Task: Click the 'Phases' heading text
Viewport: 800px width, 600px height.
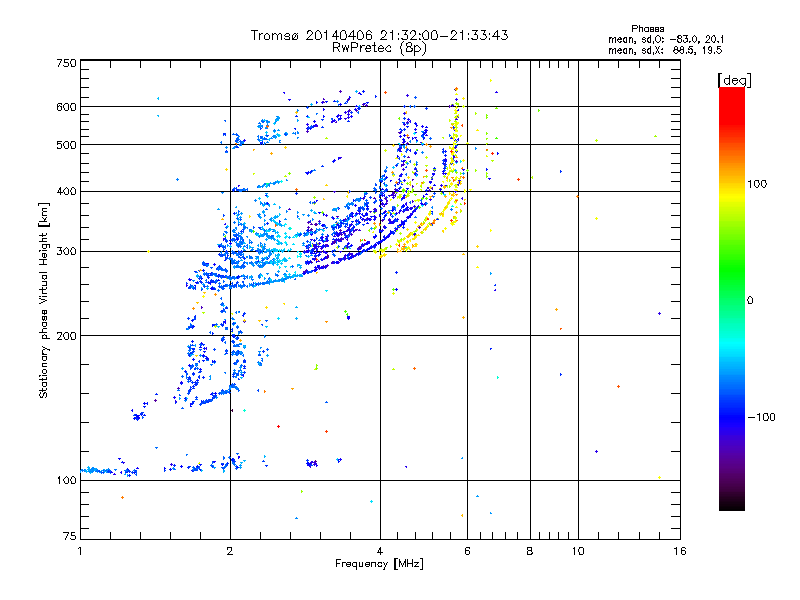Action: tap(647, 29)
